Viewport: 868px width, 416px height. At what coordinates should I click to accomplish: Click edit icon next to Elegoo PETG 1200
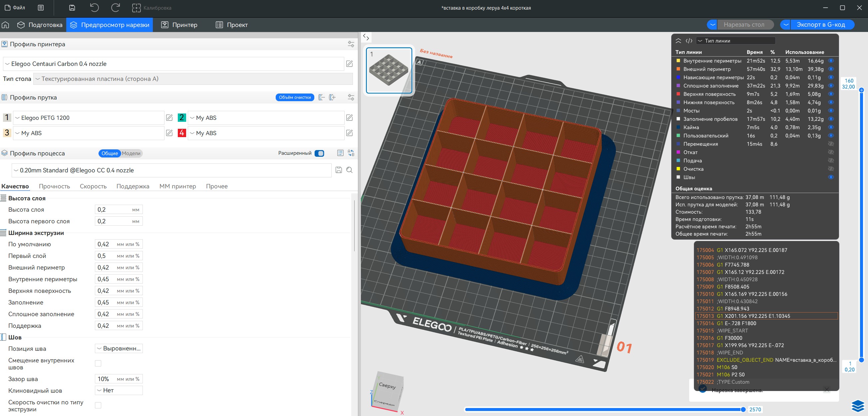pos(169,117)
